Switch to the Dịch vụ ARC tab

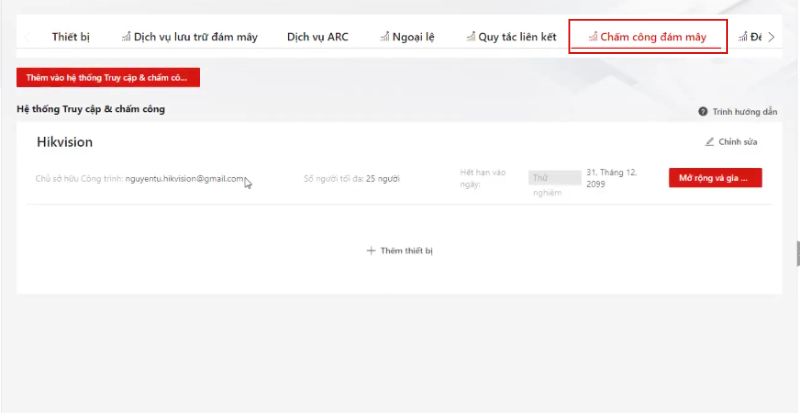pos(317,37)
